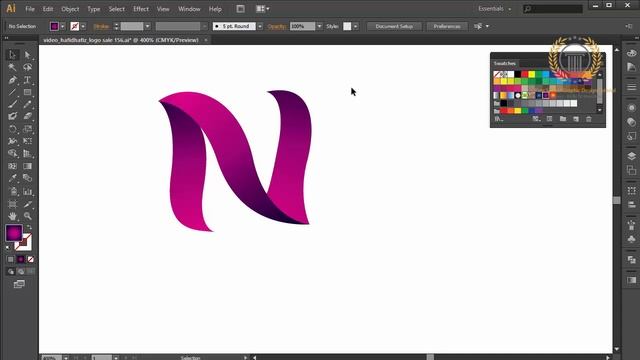Image resolution: width=640 pixels, height=360 pixels.
Task: Reset default fill and stroke
Action: click(8, 247)
